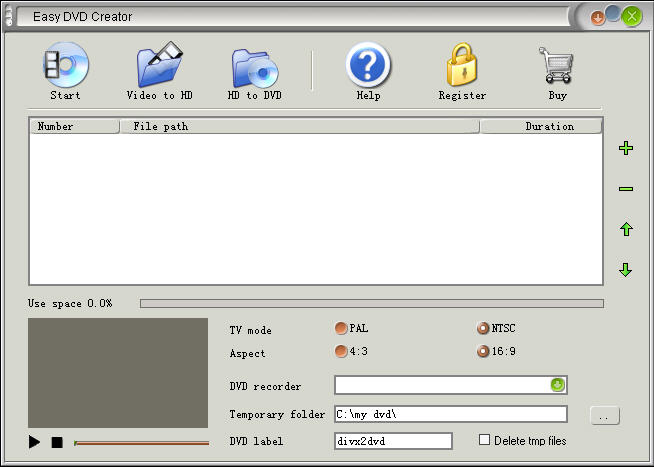Click the DVD label text field
654x467 pixels.
point(393,441)
